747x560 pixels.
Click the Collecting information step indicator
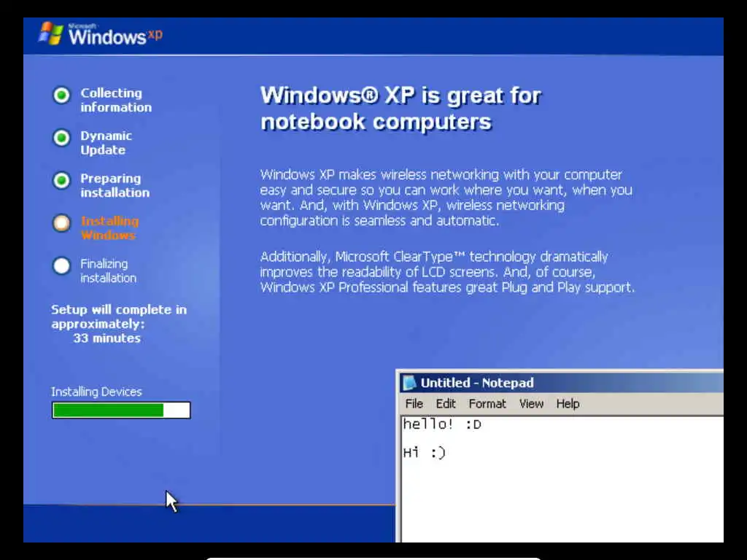(61, 96)
